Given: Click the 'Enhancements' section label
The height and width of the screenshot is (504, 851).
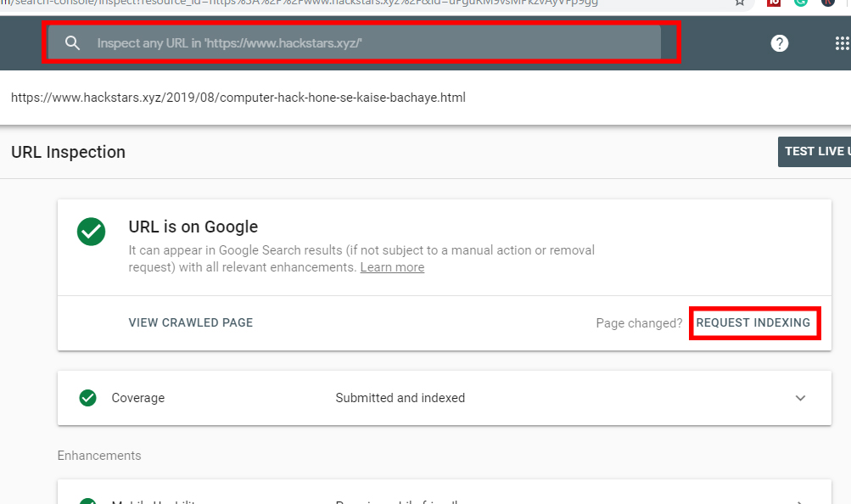Looking at the screenshot, I should [x=99, y=455].
